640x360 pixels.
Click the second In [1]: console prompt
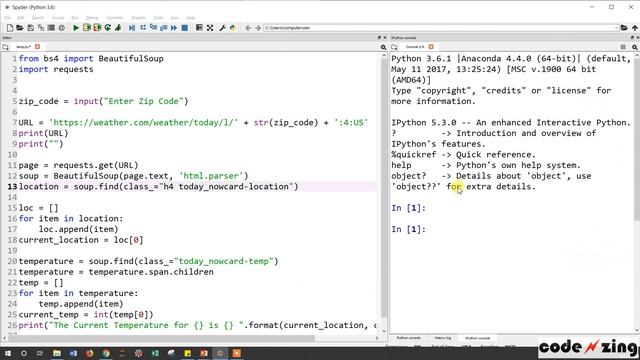pyautogui.click(x=408, y=229)
